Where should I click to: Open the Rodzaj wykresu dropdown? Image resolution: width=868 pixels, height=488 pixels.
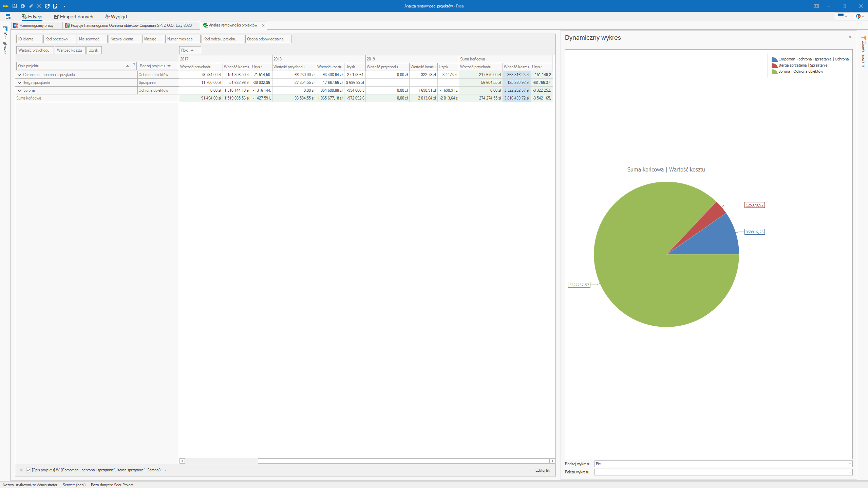pos(850,464)
